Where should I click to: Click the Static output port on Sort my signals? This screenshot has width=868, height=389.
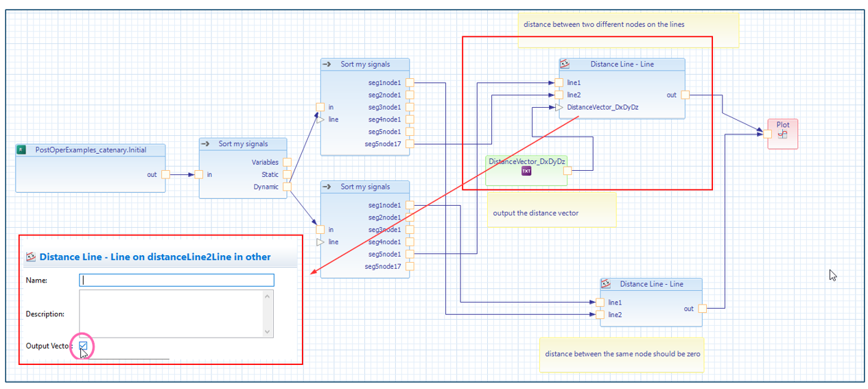(287, 175)
